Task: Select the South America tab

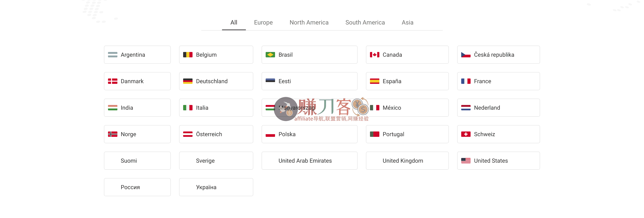Action: click(x=365, y=22)
